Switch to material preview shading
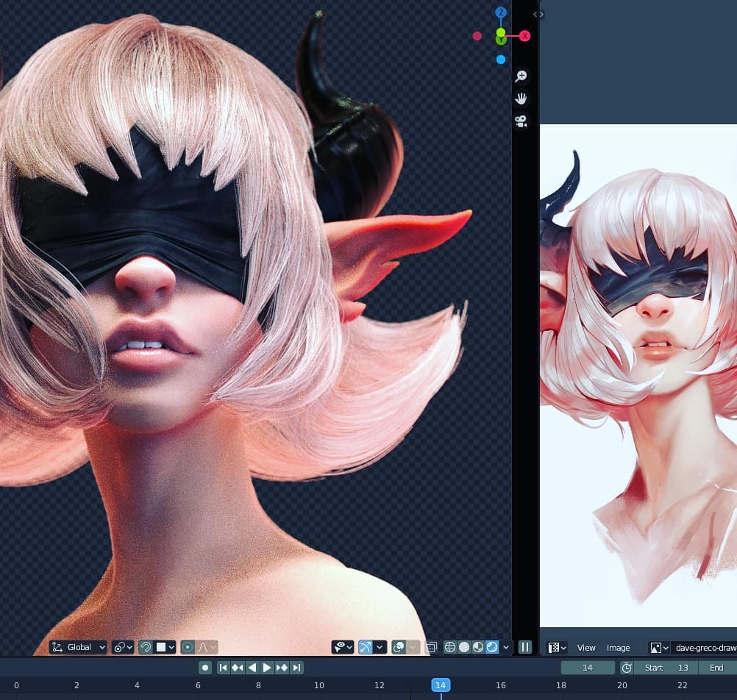 (478, 647)
